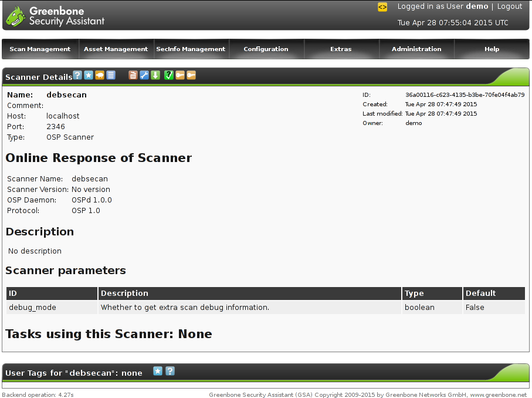The image size is (532, 398).
Task: Click the 'OSP 1.0' protocol value
Action: pyautogui.click(x=86, y=211)
